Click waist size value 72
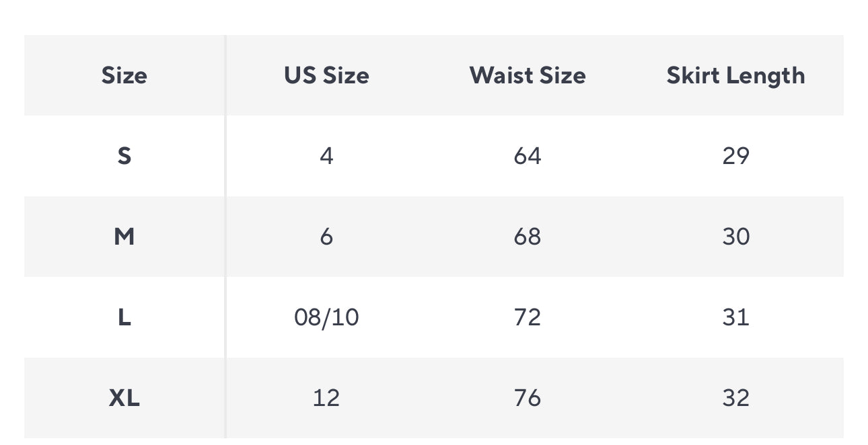Screen dimensions: 868x445 (528, 317)
